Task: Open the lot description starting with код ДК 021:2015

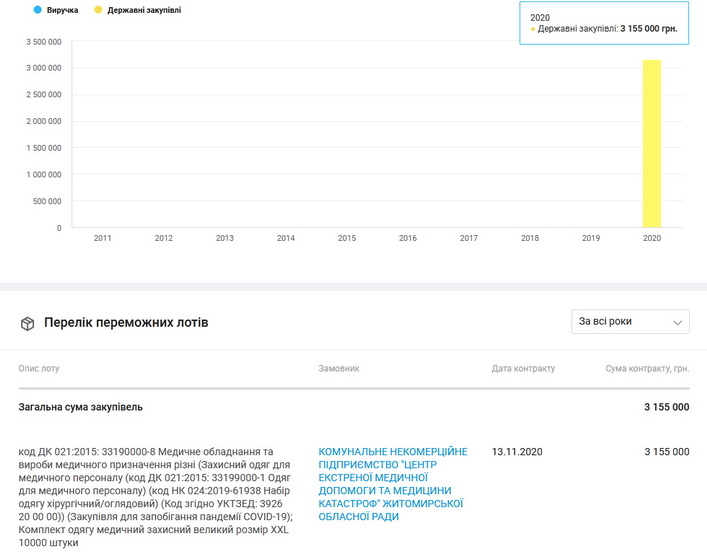Action: pos(157,497)
